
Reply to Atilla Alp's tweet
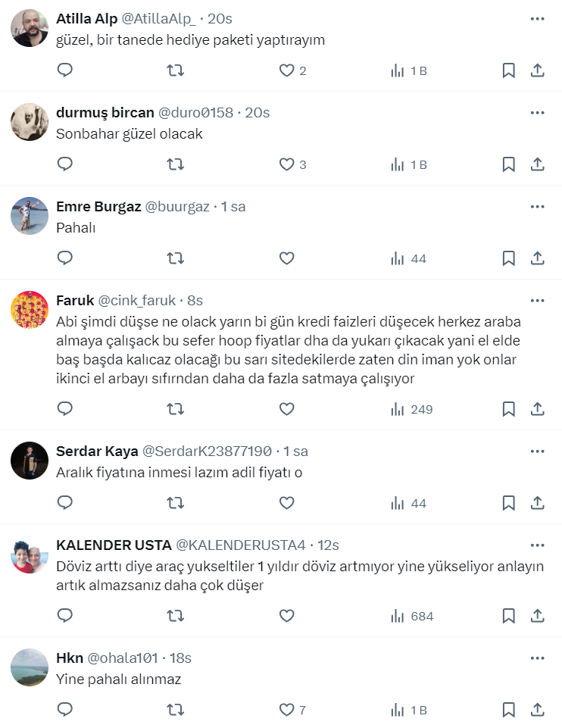point(65,70)
